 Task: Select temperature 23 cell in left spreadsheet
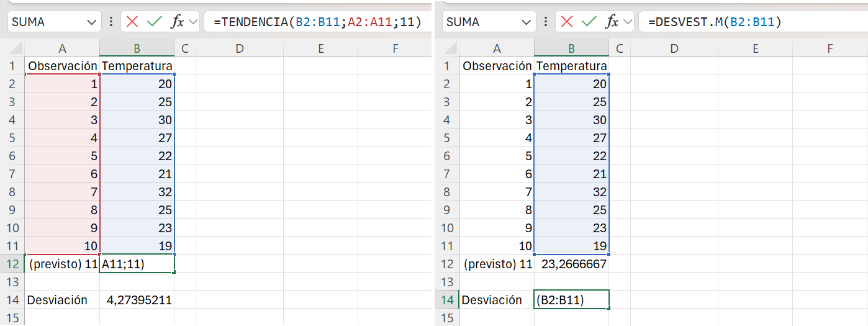137,228
